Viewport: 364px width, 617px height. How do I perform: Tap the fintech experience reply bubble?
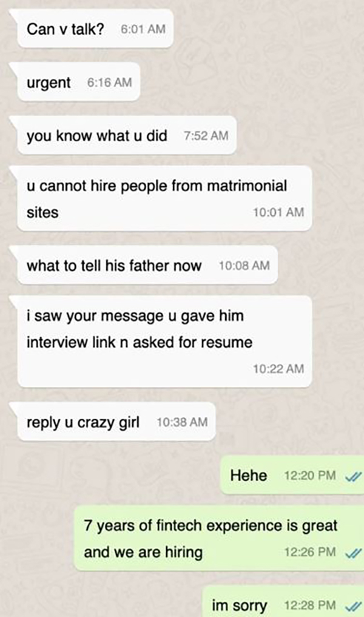tap(219, 538)
